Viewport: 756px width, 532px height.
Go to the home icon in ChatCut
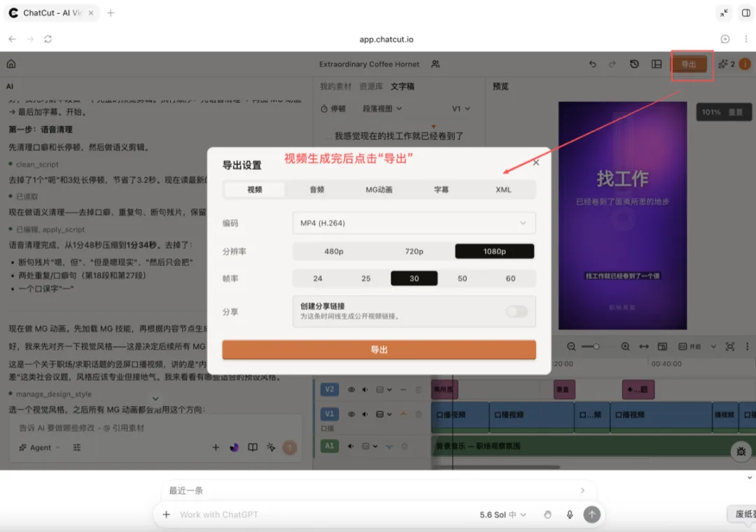tap(11, 64)
